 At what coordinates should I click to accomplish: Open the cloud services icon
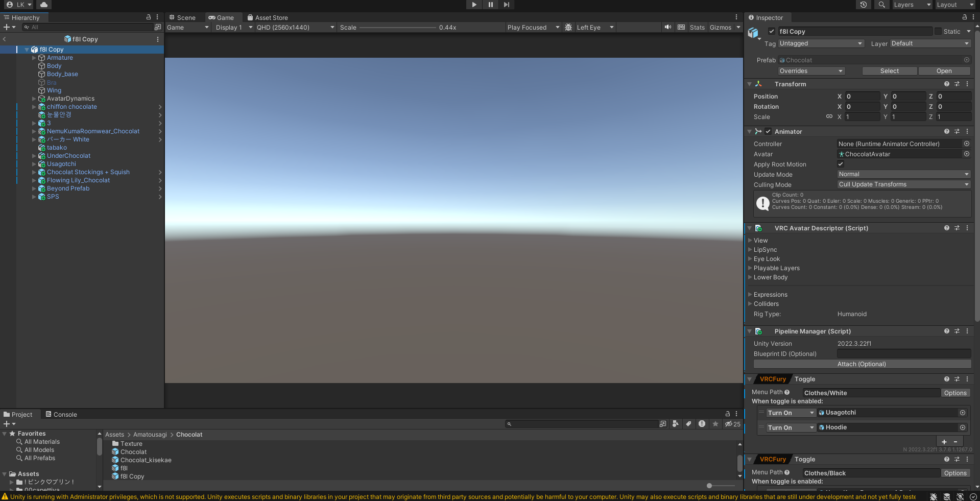click(44, 5)
